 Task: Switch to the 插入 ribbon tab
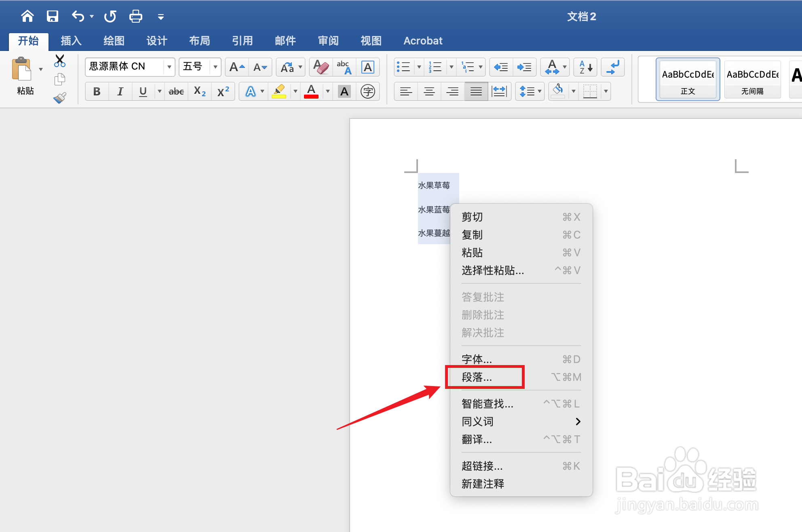point(71,41)
